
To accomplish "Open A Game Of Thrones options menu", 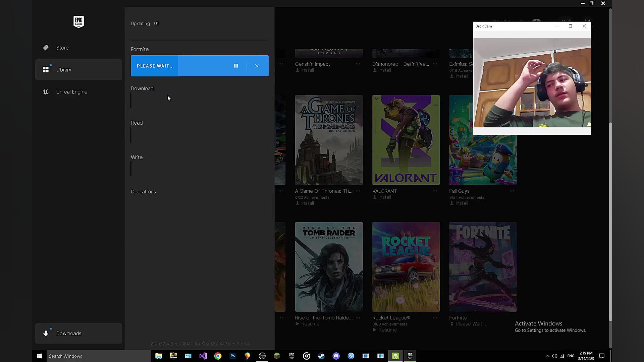I will tap(358, 191).
